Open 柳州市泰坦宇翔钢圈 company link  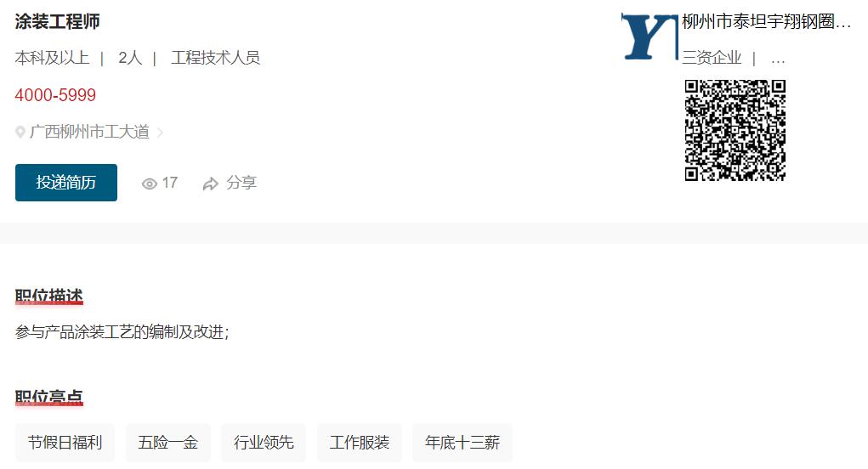tap(766, 21)
